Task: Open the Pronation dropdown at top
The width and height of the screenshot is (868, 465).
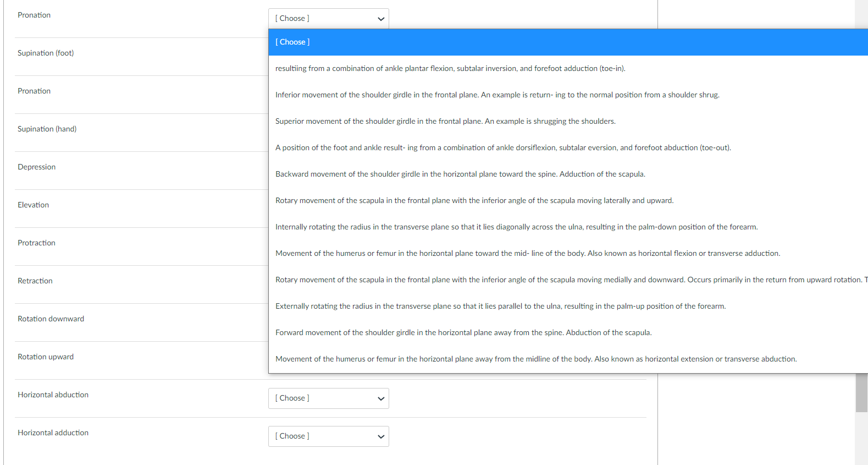Action: (x=328, y=19)
